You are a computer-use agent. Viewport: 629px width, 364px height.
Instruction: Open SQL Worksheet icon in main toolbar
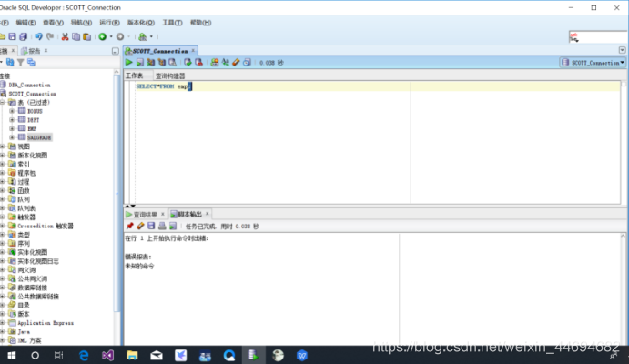pos(142,37)
